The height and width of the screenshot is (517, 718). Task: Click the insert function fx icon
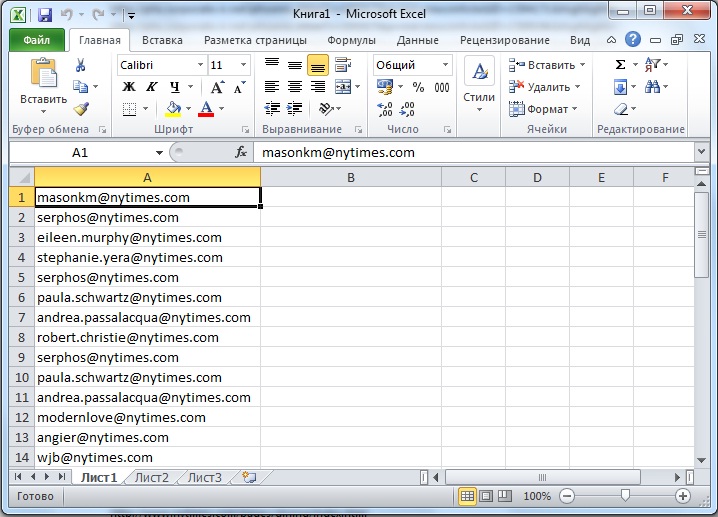241,152
